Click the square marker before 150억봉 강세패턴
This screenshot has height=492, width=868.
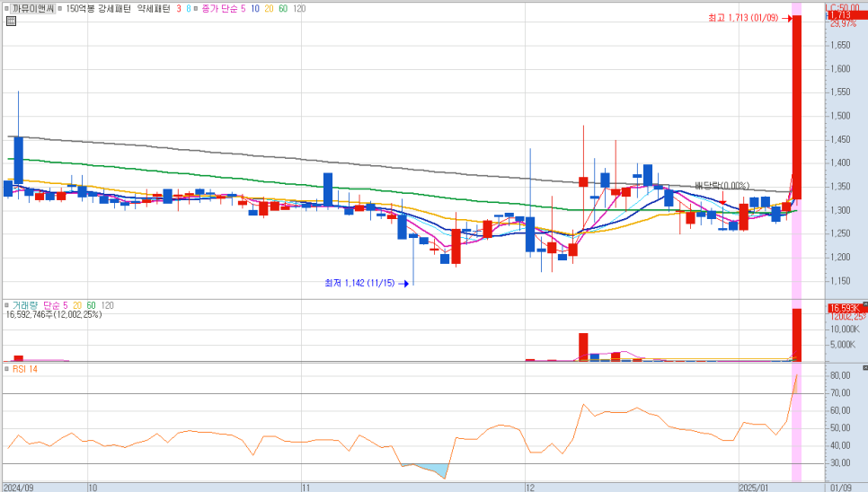tap(60, 8)
